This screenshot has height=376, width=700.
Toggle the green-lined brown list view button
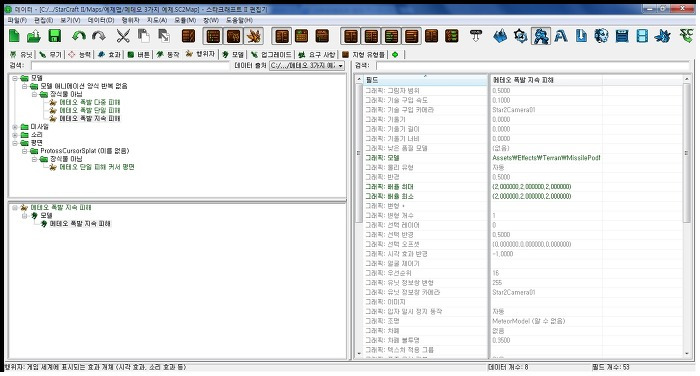[391, 36]
